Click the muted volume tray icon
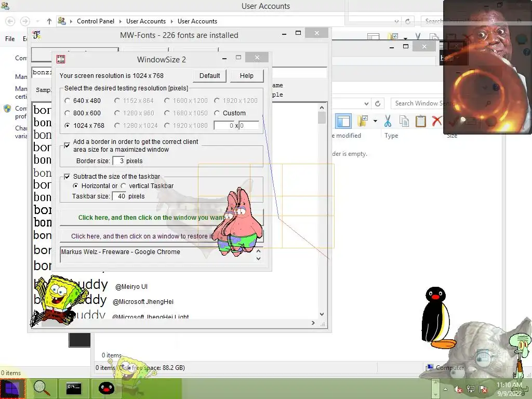The height and width of the screenshot is (399, 532). pyautogui.click(x=458, y=389)
